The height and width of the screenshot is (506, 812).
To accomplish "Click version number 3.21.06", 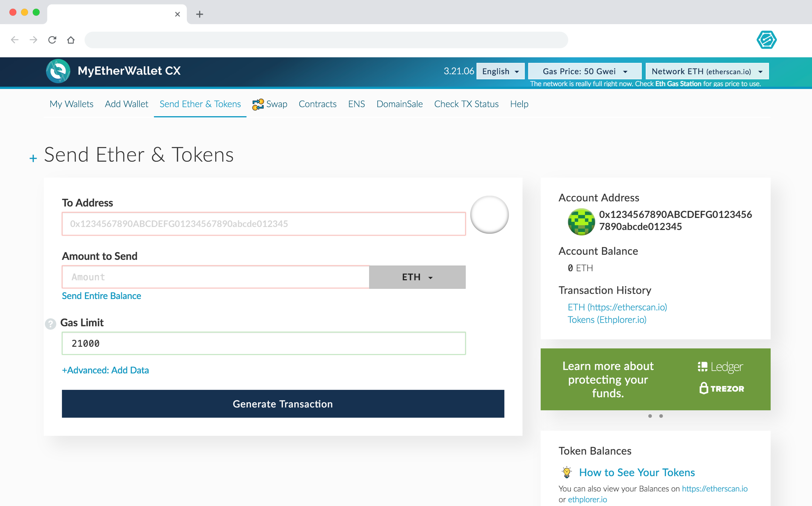I will click(458, 71).
